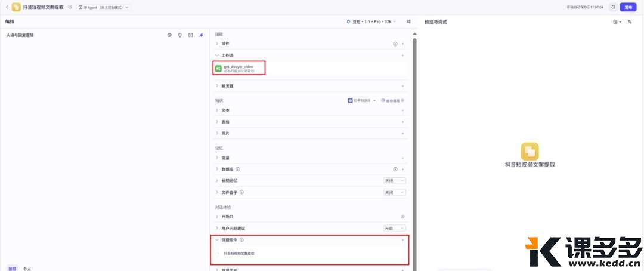Click the compare panel icon in 人设与回复逻辑
This screenshot has height=271, width=644.
191,35
